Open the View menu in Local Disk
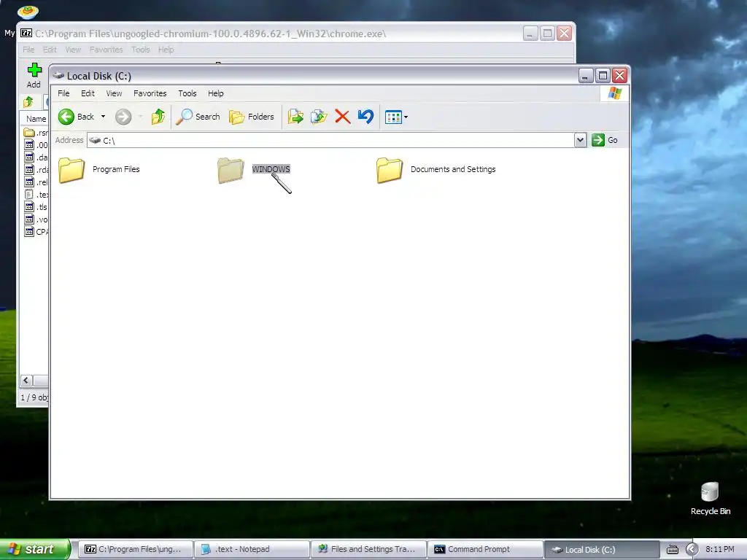The height and width of the screenshot is (560, 747). coord(114,93)
